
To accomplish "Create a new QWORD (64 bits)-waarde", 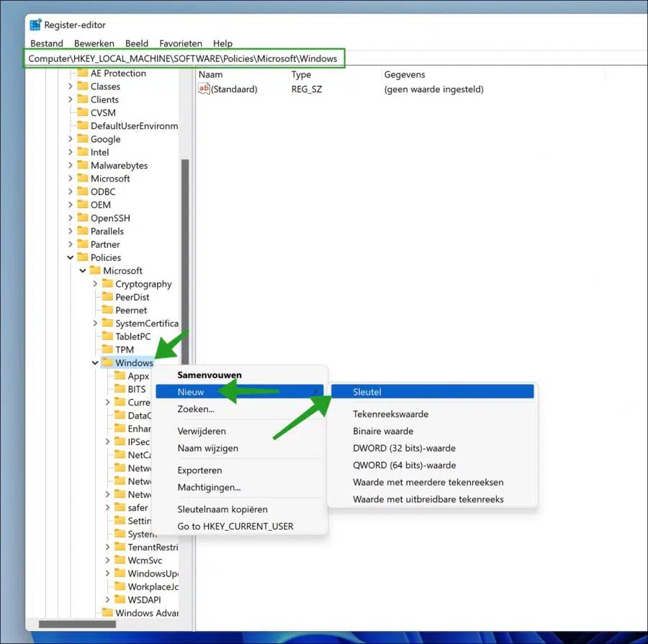I will [433, 465].
